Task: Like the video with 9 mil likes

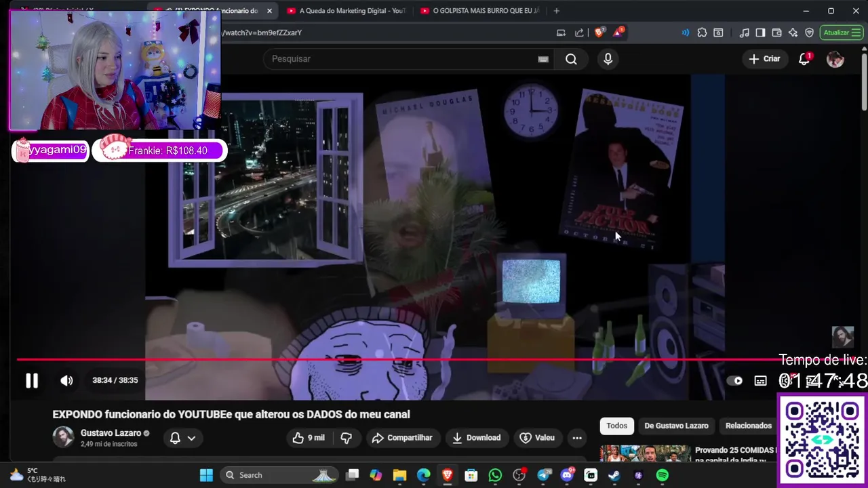Action: [309, 438]
